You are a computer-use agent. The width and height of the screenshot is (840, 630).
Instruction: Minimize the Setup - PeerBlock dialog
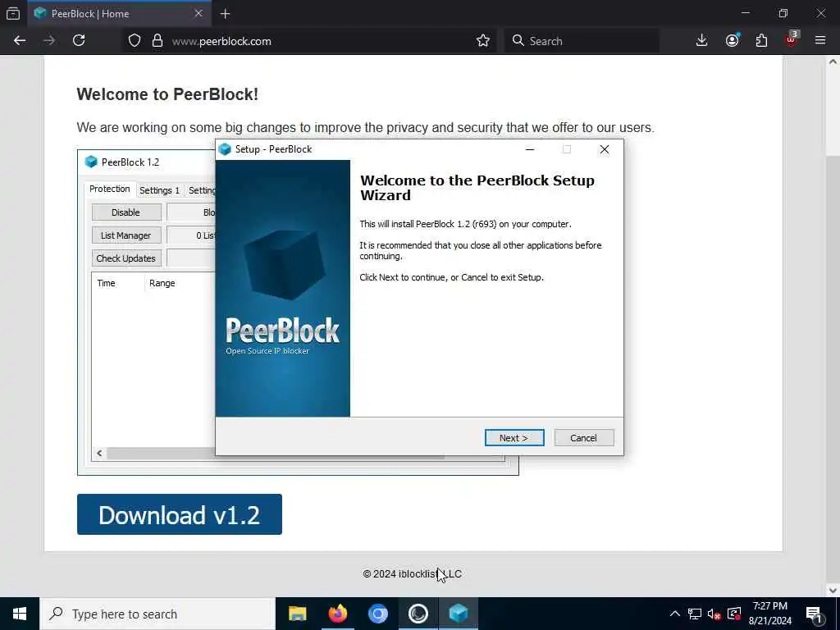pos(530,149)
